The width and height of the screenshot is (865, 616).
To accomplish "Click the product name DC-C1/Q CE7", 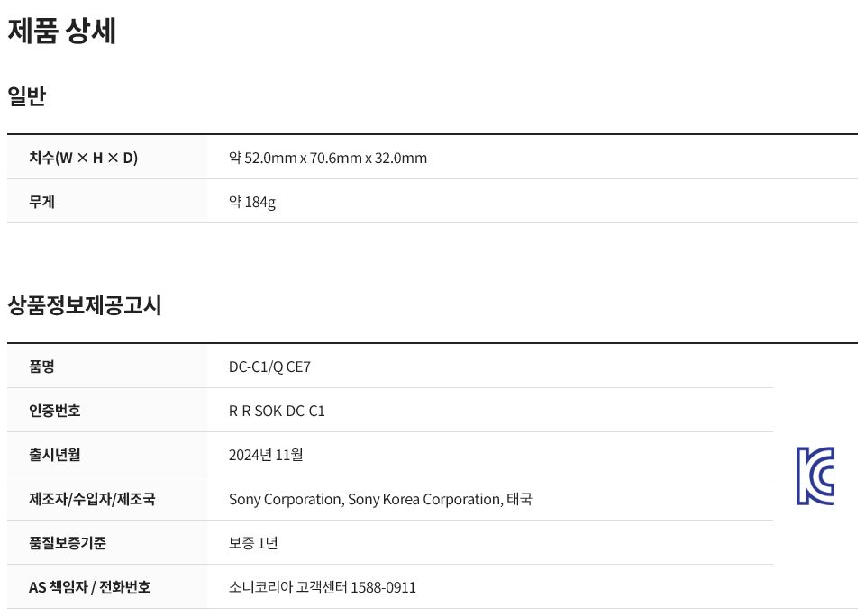I will (x=269, y=367).
